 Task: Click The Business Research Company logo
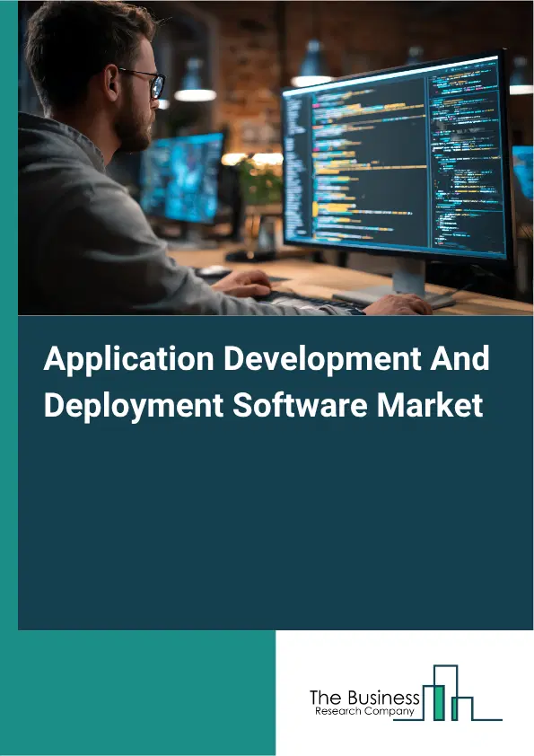(406, 693)
